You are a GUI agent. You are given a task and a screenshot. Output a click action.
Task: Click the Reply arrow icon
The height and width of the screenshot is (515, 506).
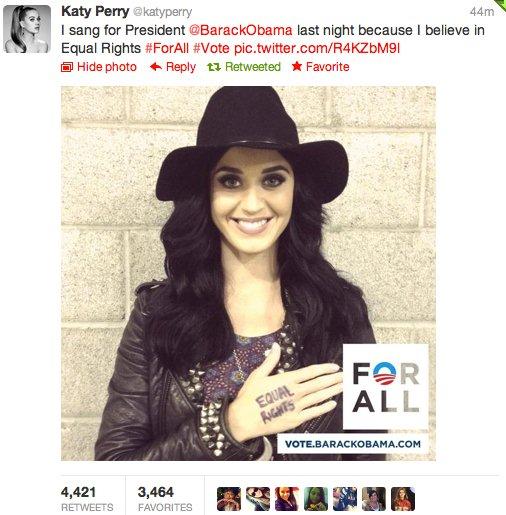point(156,67)
